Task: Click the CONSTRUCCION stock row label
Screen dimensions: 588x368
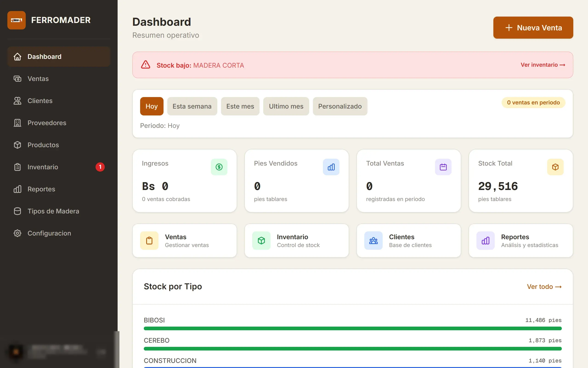Action: (170, 361)
